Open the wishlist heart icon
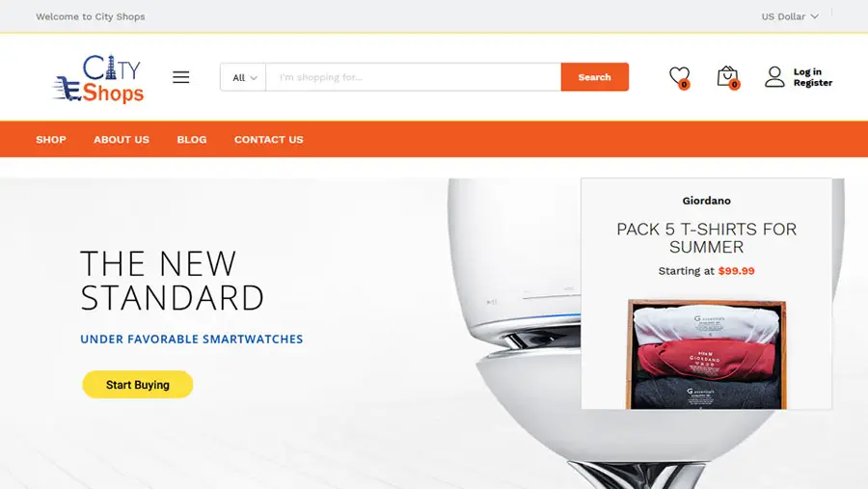 679,77
